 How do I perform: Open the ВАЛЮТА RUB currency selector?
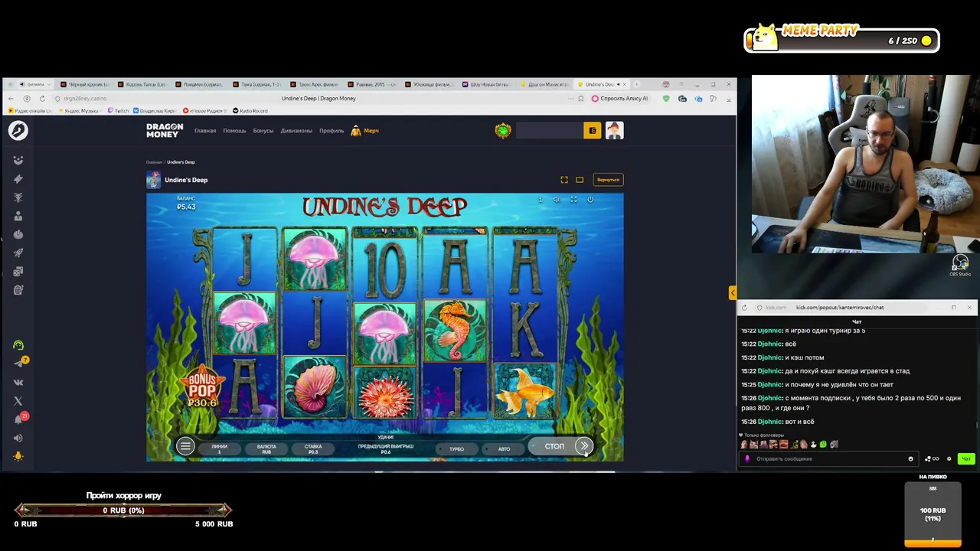[x=266, y=448]
